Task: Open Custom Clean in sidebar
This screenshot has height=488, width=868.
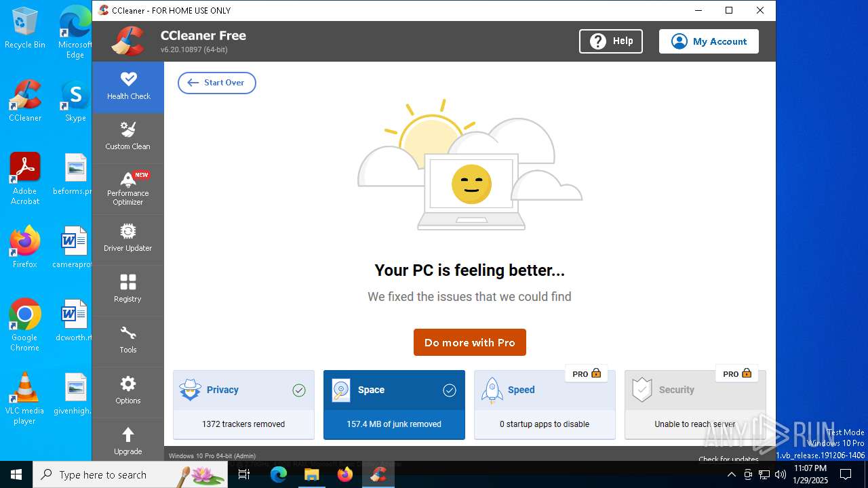Action: click(x=128, y=138)
